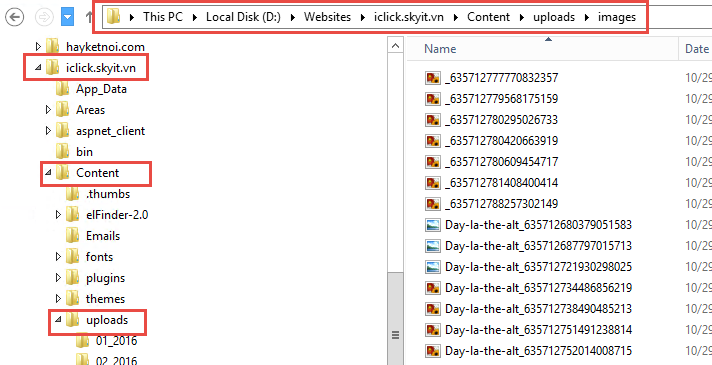Click the navigation pane scrollbar thumb

(396, 318)
